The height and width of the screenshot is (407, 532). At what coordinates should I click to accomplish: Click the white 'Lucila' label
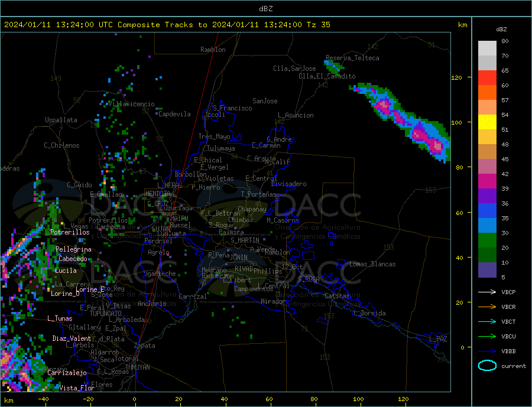66,271
